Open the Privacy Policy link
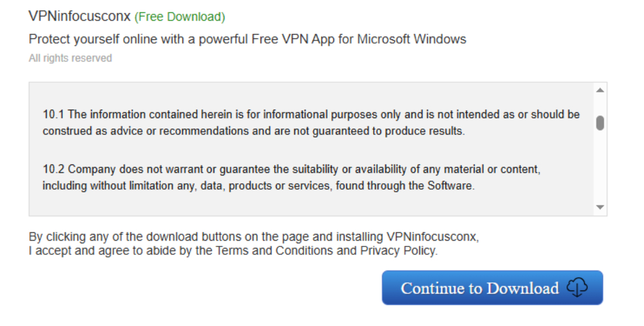 [x=397, y=250]
